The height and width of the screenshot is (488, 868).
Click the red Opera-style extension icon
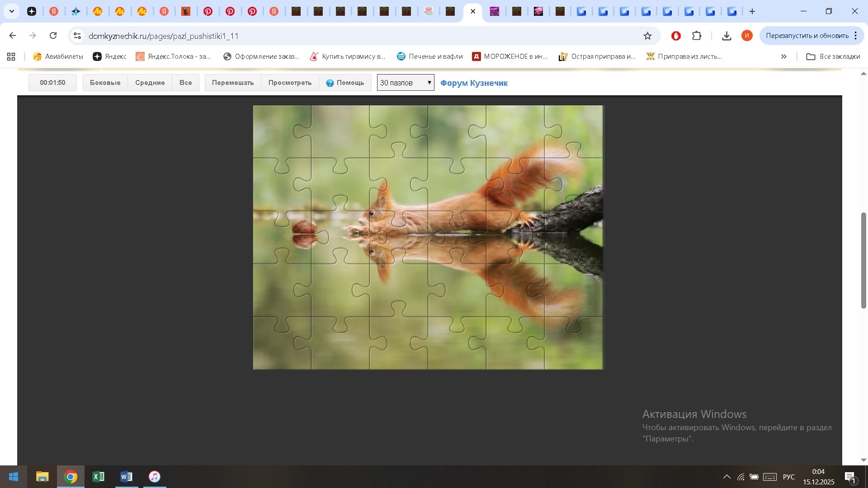(676, 36)
